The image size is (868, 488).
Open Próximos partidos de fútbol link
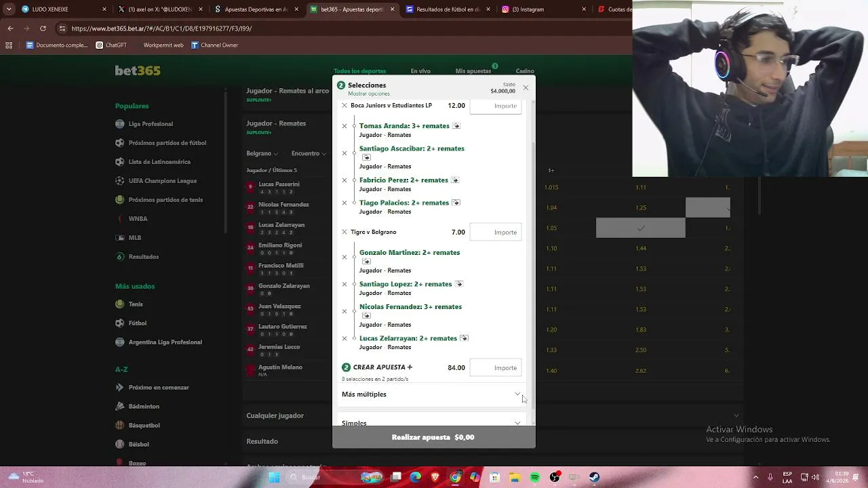[167, 143]
